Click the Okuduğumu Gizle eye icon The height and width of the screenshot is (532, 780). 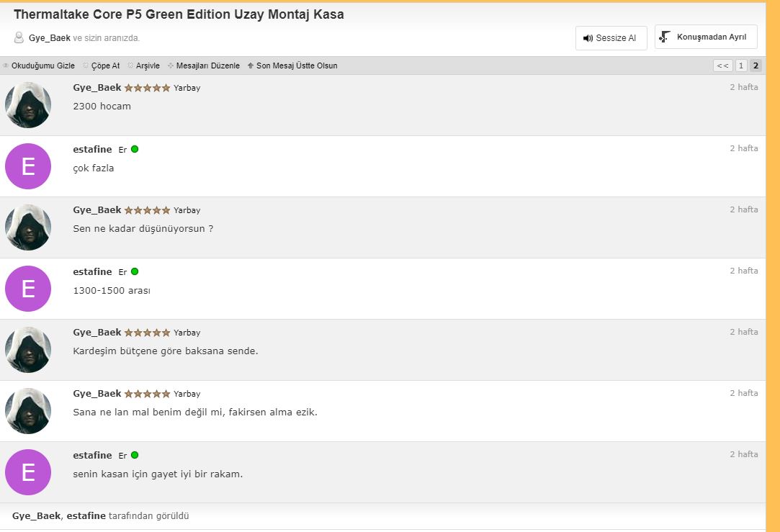(6, 66)
